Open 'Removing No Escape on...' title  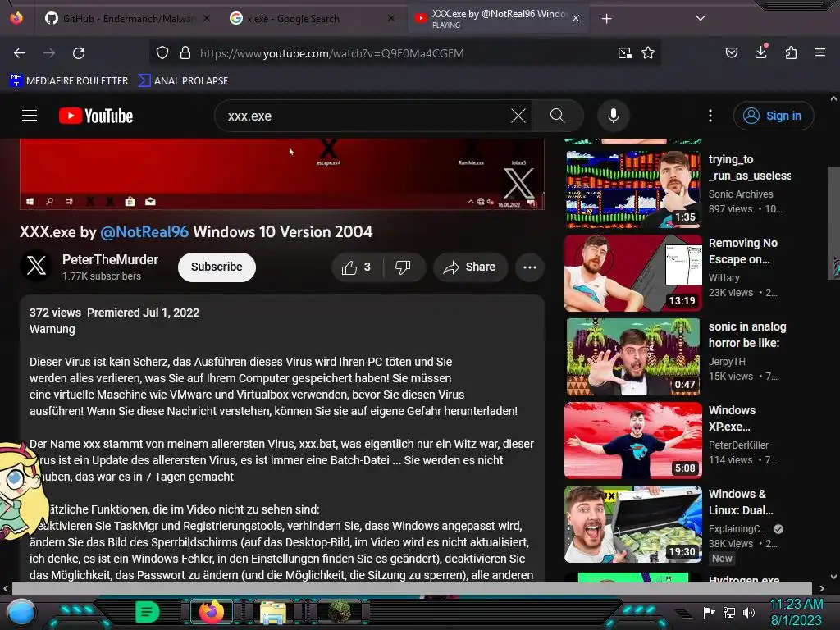(743, 251)
